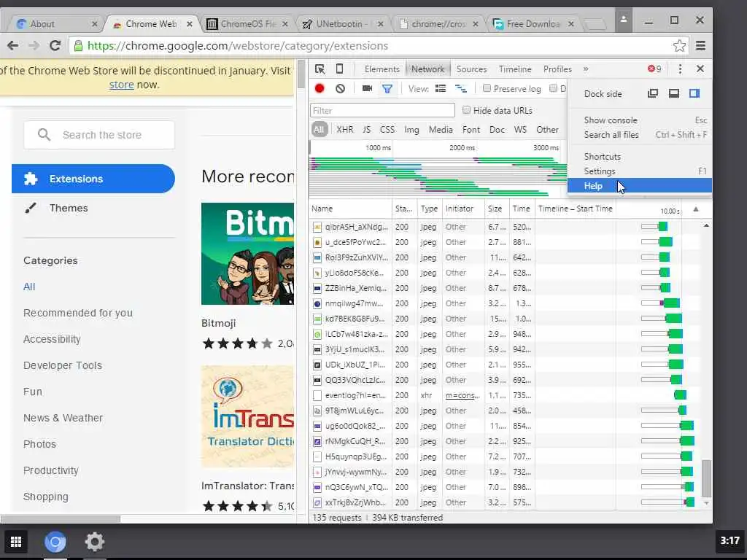Toggle the network filter funnel icon
This screenshot has height=560, width=747.
pos(387,88)
